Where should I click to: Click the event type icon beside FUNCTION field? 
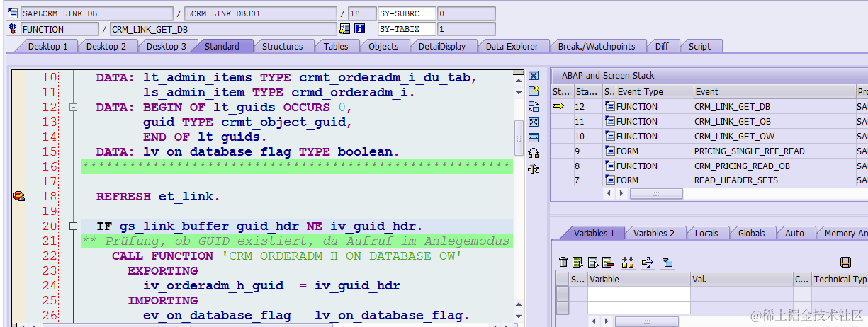(x=13, y=29)
